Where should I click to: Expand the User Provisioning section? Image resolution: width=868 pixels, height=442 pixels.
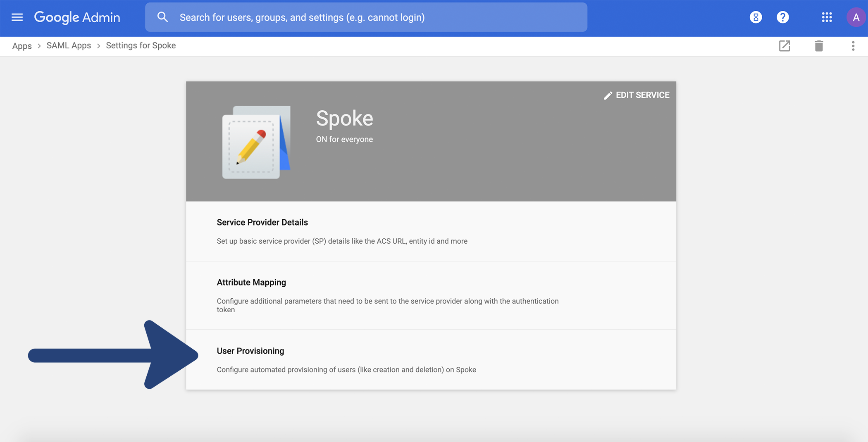coord(431,360)
